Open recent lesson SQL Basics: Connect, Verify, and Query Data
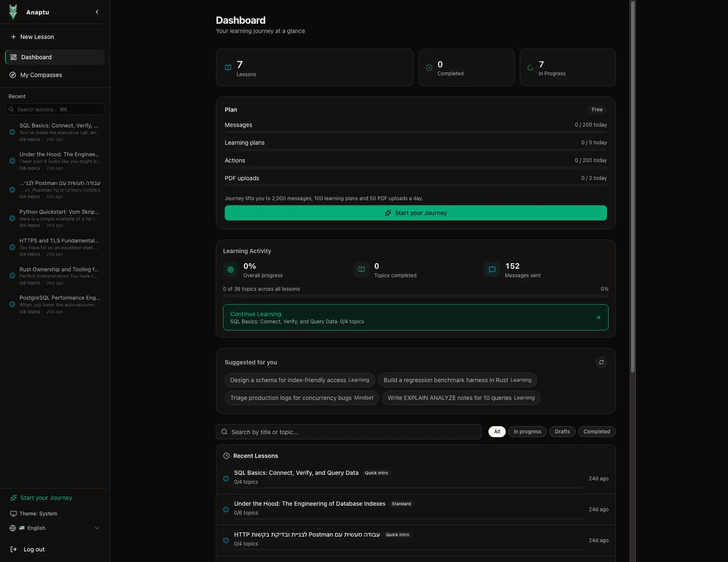Screen dimensions: 728x562 [x=416, y=479]
